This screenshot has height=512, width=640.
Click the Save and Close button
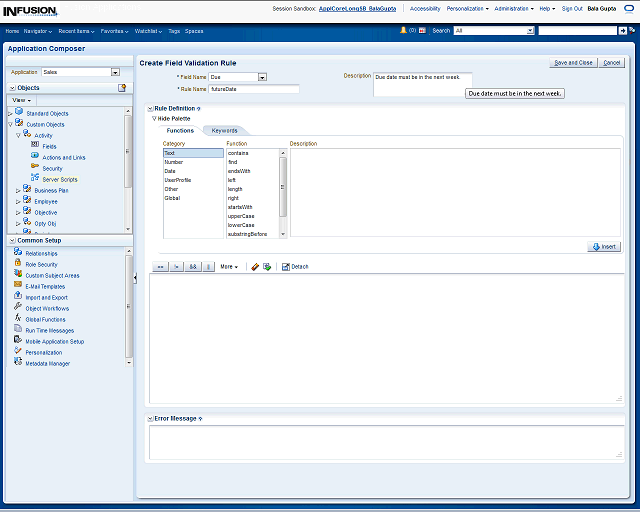pos(573,63)
